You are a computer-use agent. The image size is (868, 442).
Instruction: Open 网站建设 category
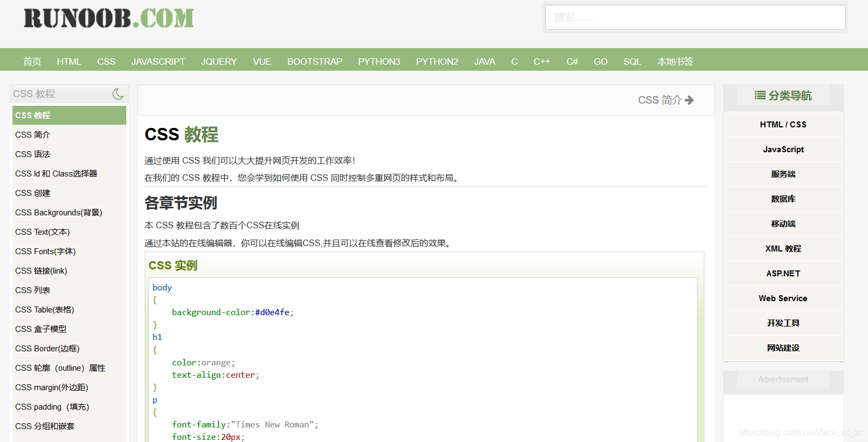point(783,348)
